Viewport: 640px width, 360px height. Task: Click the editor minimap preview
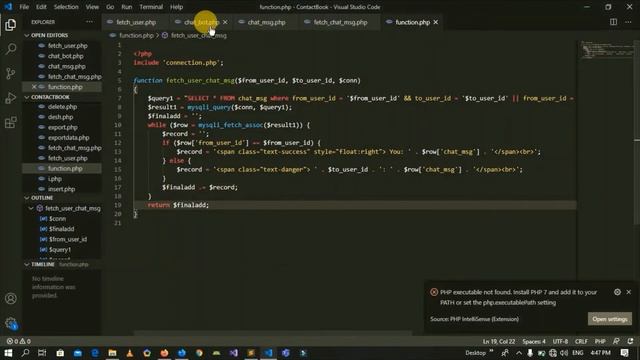(x=606, y=50)
